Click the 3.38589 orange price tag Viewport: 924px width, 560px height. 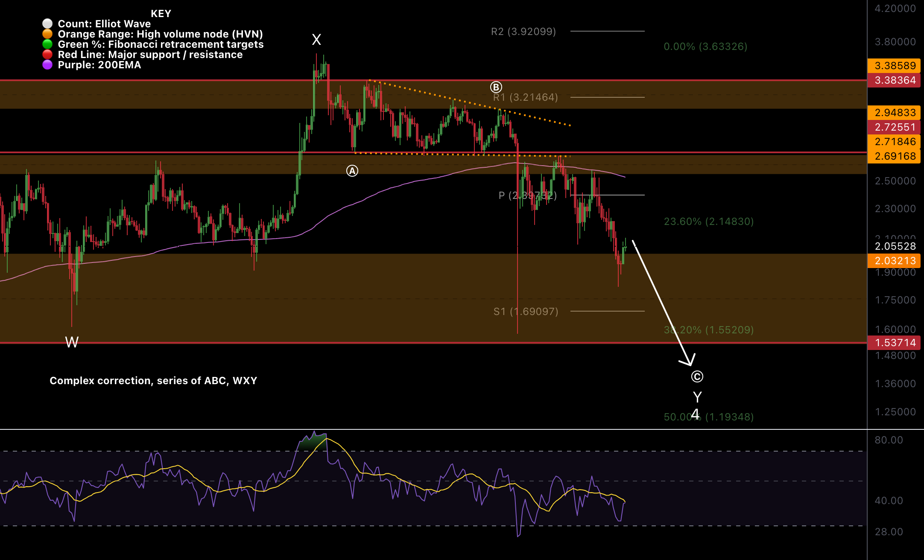click(895, 66)
